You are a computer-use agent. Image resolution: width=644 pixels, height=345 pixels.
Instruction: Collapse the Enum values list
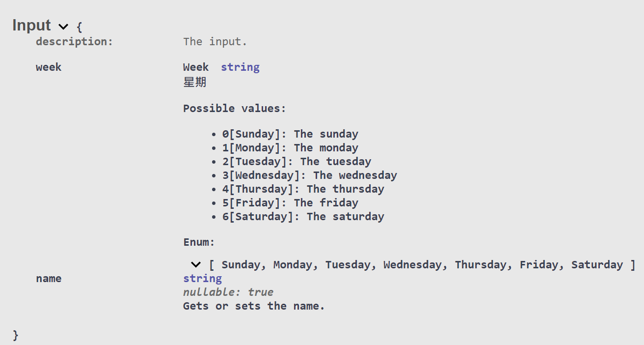click(x=195, y=265)
